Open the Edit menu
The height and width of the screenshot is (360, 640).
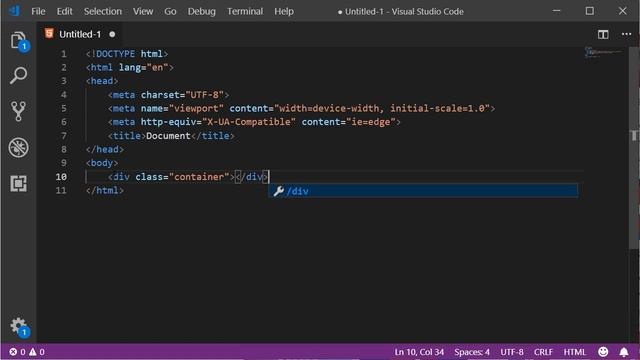[x=64, y=11]
